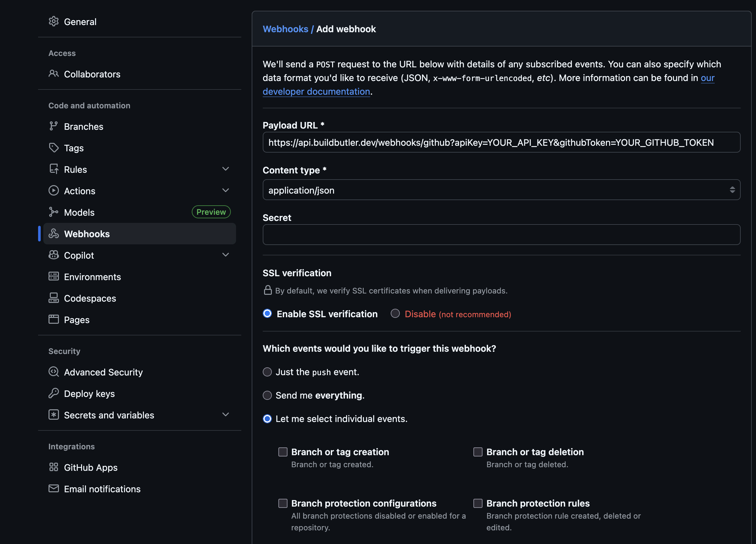Image resolution: width=756 pixels, height=544 pixels.
Task: Open Advanced Security in the sidebar
Action: (x=103, y=372)
